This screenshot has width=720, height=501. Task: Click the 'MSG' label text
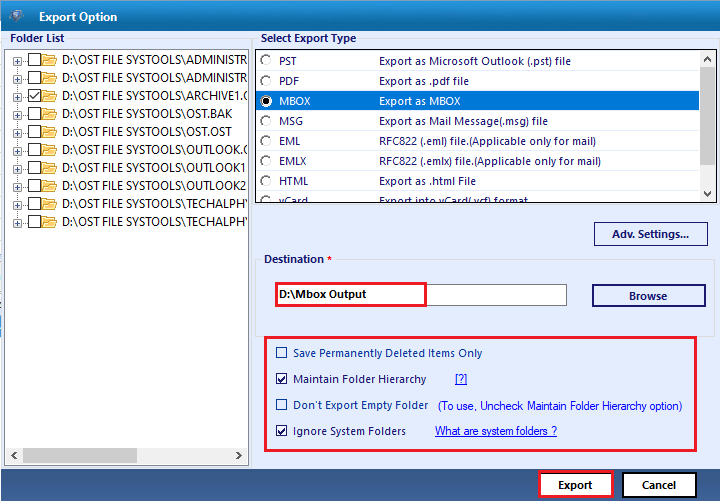pos(291,121)
